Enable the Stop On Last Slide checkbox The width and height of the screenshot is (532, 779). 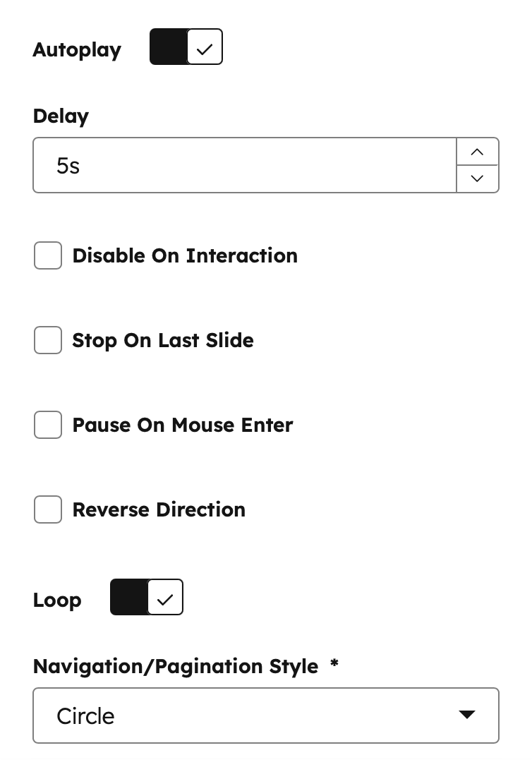click(x=48, y=340)
